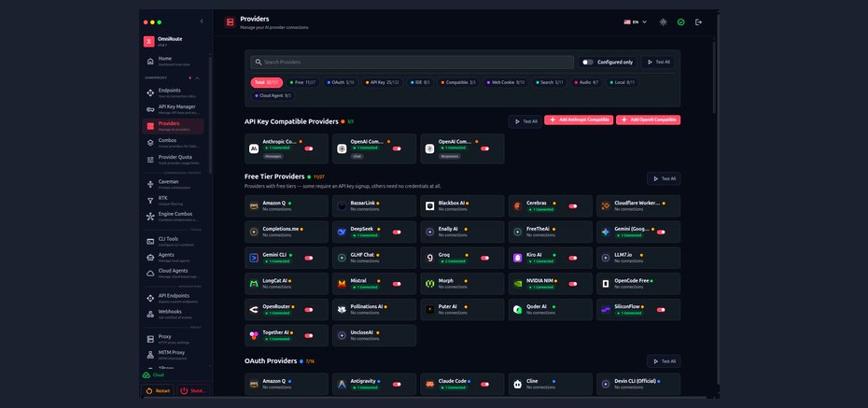Click the Claude Code provider logo

point(429,385)
